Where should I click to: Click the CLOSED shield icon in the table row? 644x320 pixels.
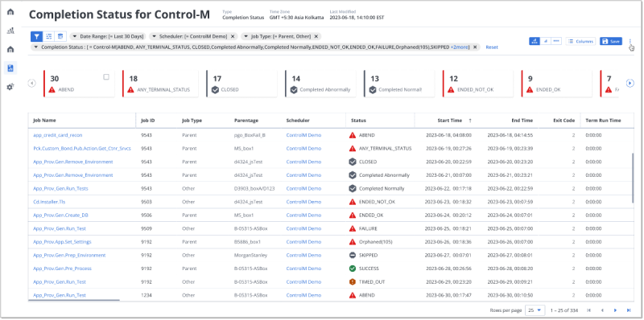pyautogui.click(x=353, y=162)
